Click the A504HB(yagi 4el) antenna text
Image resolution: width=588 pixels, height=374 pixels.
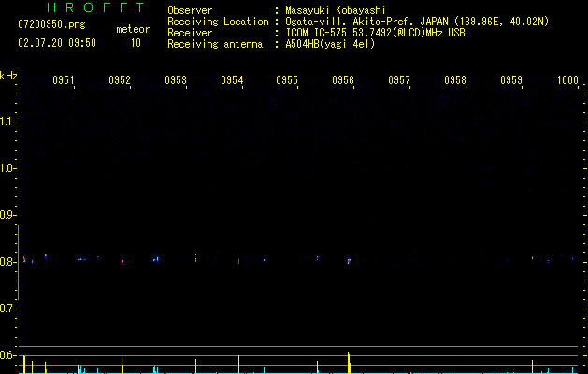(330, 44)
